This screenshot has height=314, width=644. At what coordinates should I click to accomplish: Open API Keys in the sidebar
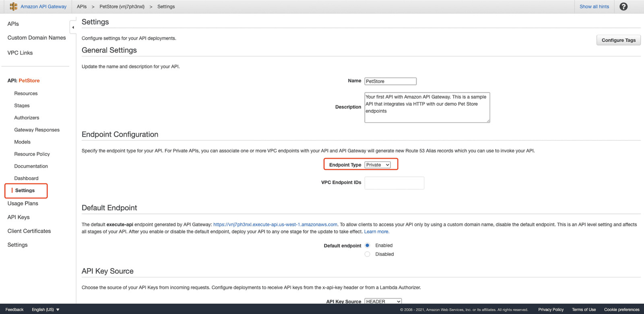coord(19,217)
